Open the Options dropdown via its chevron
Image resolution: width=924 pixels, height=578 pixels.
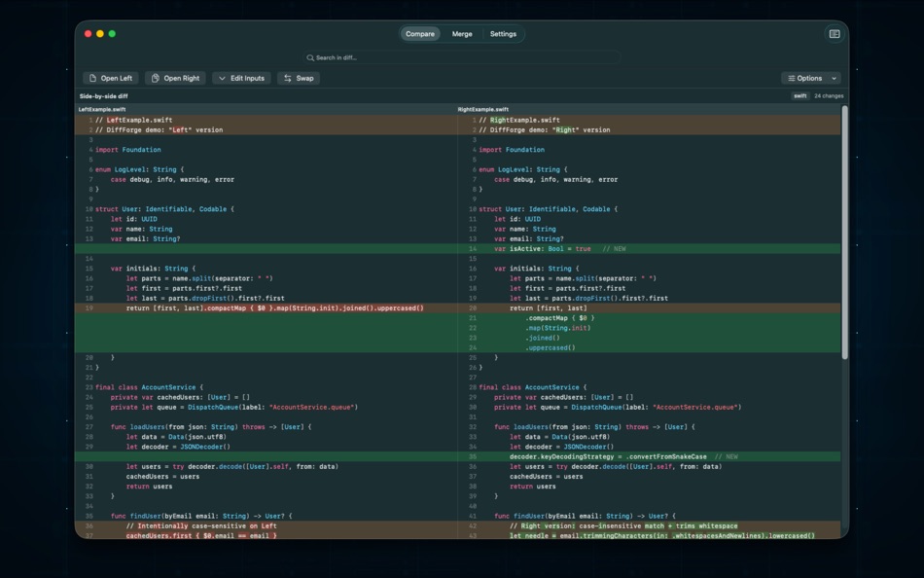(x=834, y=78)
